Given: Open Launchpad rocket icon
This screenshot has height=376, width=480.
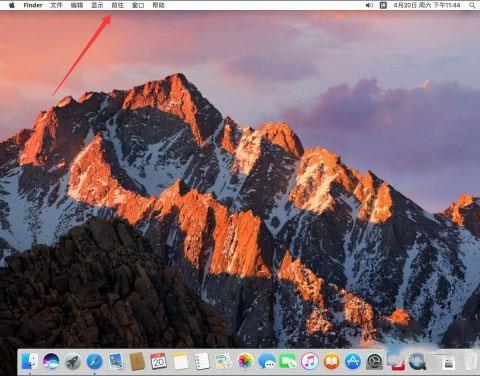Looking at the screenshot, I should 73,361.
